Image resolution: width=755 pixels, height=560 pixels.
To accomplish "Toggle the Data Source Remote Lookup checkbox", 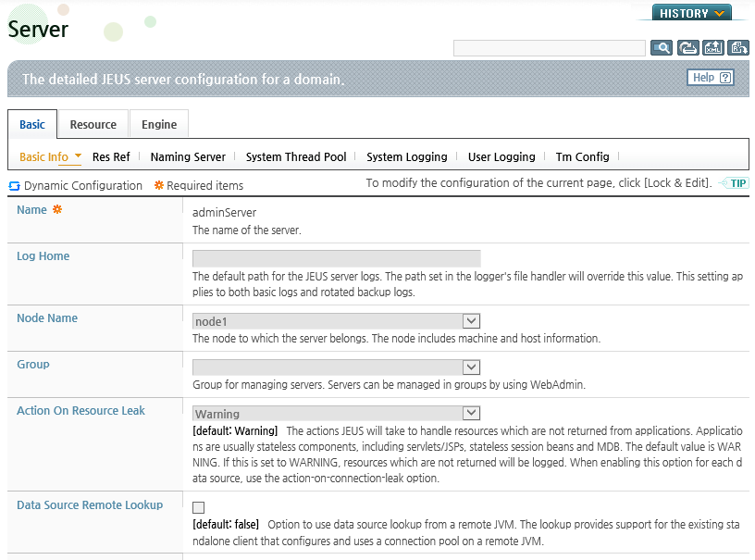I will (198, 507).
